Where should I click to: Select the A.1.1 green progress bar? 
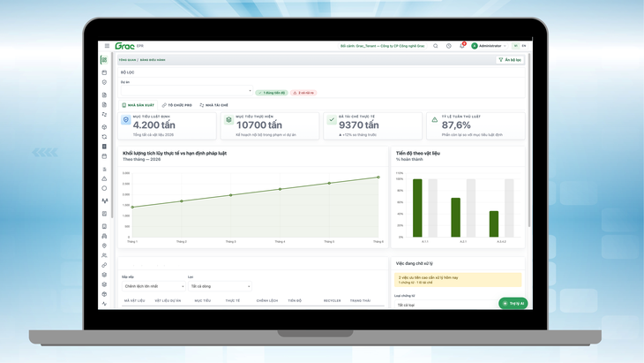pyautogui.click(x=417, y=208)
